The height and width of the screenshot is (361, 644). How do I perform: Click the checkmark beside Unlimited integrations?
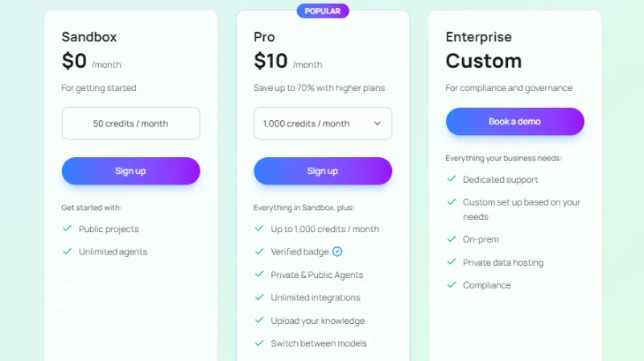pos(259,297)
